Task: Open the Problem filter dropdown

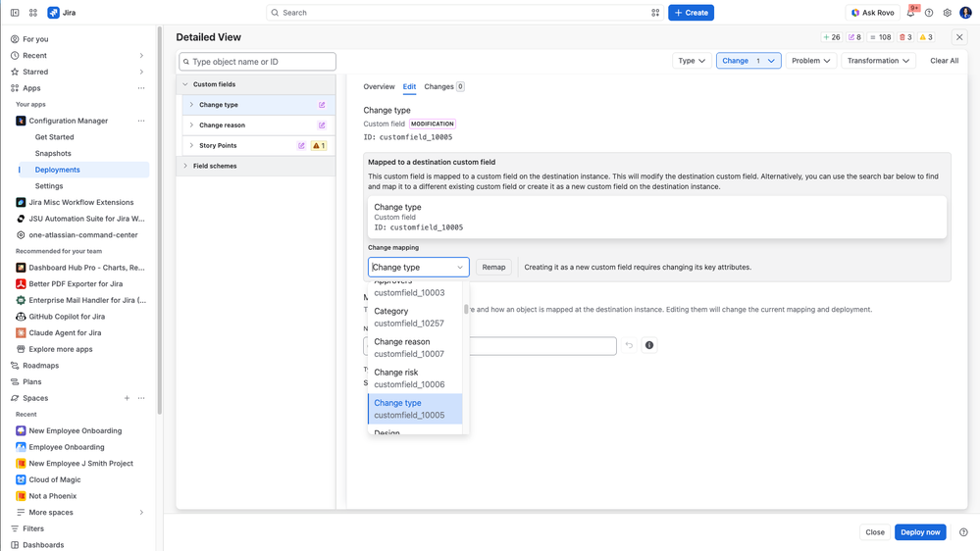Action: [810, 61]
